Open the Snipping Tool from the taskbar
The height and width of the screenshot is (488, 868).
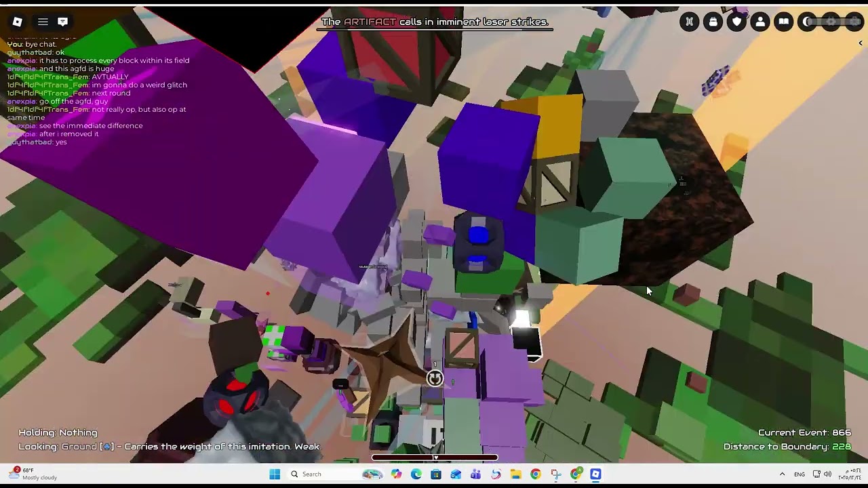pyautogui.click(x=556, y=474)
